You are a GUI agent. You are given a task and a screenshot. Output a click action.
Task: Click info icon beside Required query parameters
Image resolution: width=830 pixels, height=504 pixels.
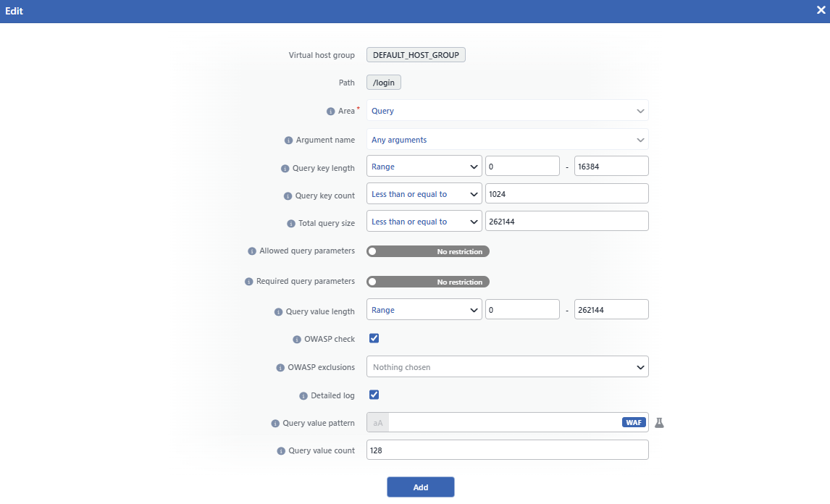click(249, 282)
